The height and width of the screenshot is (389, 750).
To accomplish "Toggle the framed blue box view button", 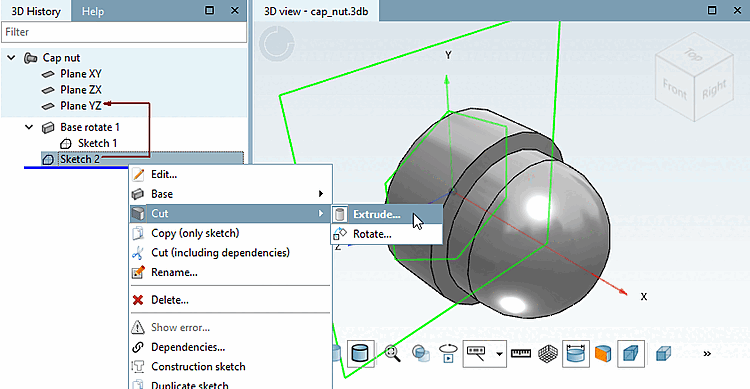I will click(631, 354).
